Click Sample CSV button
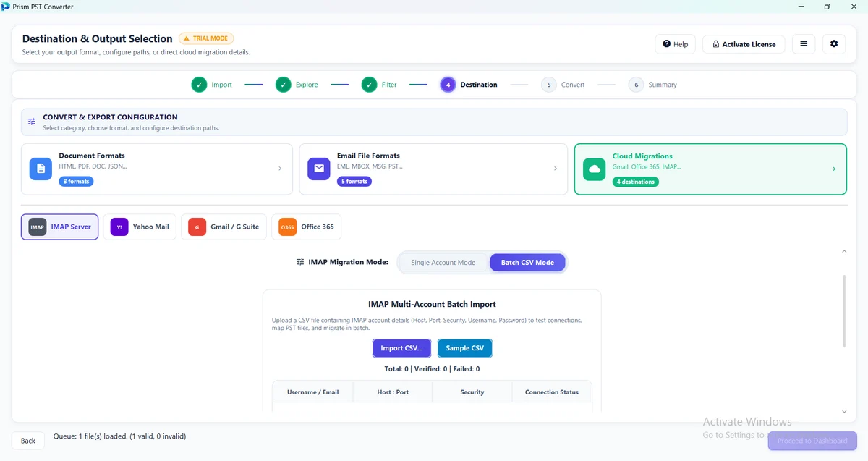Image resolution: width=868 pixels, height=461 pixels. tap(465, 348)
